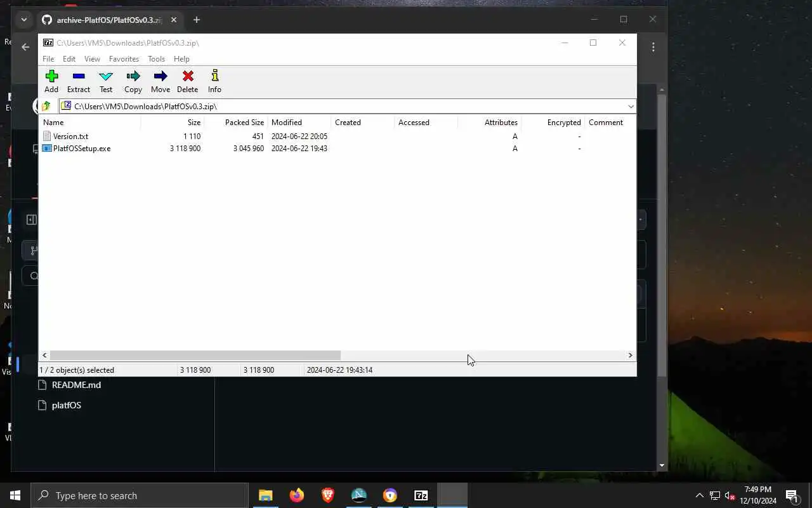Click the PlatfOSSetup.exe file icon
Screen dimensions: 812x508
[x=47, y=148]
